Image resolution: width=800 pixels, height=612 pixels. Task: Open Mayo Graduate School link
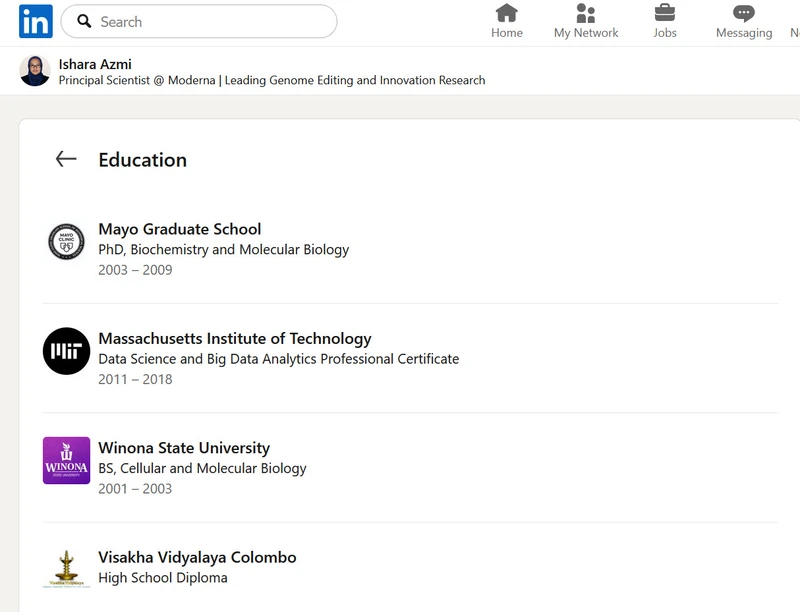[x=180, y=229]
